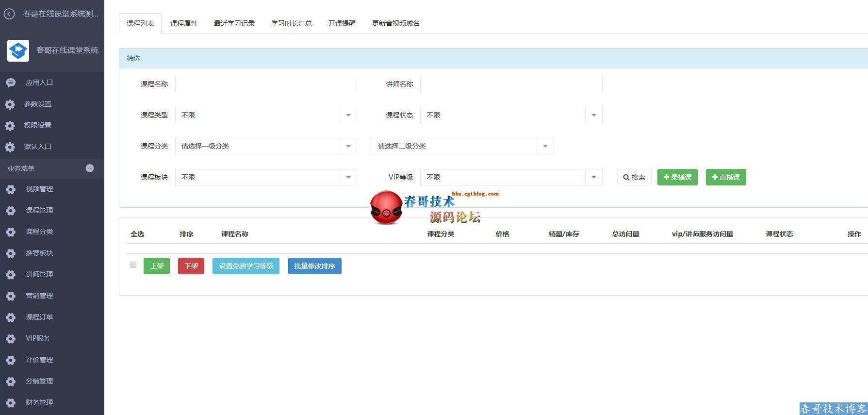Click the gear icon beside VIP服务
Viewport: 868px width, 415px height.
tap(10, 339)
